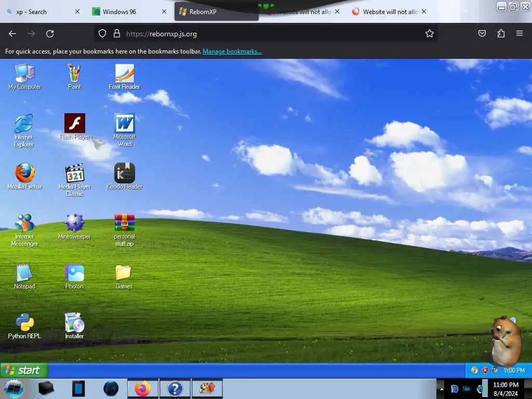The height and width of the screenshot is (399, 532).
Task: Click the browser forward arrow
Action: [x=31, y=34]
